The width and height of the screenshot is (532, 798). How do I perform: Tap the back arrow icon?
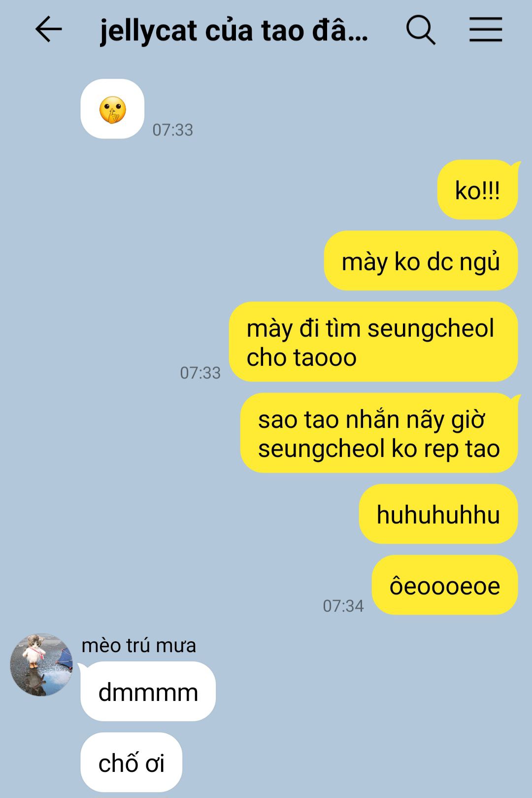point(48,30)
